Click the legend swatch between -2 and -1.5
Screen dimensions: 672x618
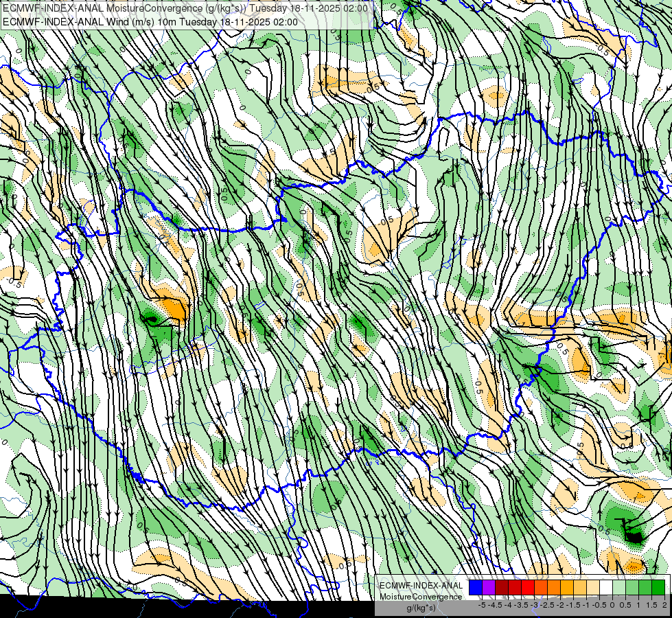click(566, 588)
